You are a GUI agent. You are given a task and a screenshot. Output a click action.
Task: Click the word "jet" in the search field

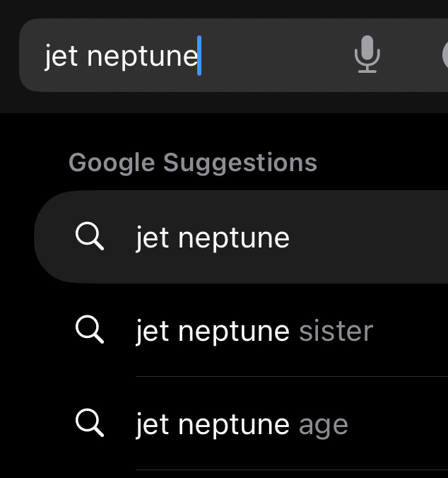point(61,57)
